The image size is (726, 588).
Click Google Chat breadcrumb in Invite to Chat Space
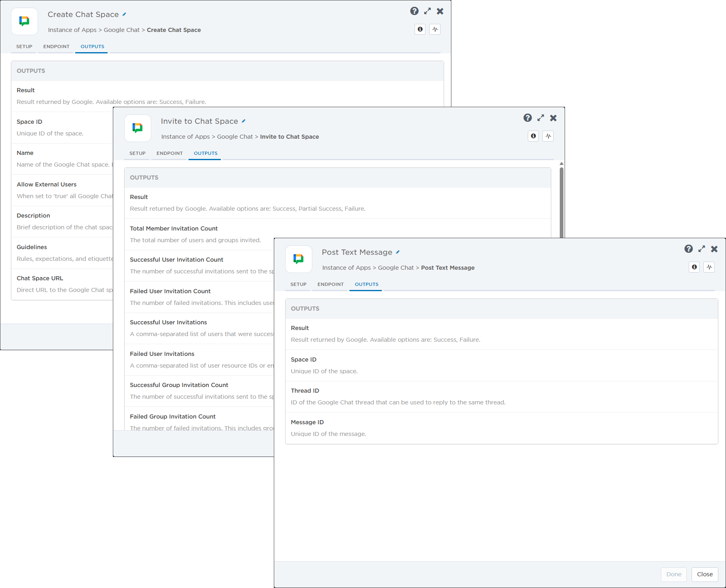point(235,137)
